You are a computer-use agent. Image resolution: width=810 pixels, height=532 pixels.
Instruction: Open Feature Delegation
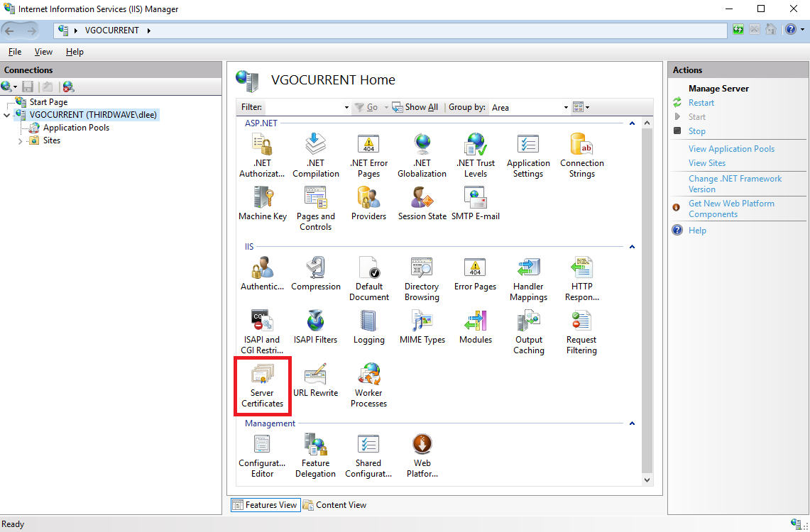tap(316, 455)
